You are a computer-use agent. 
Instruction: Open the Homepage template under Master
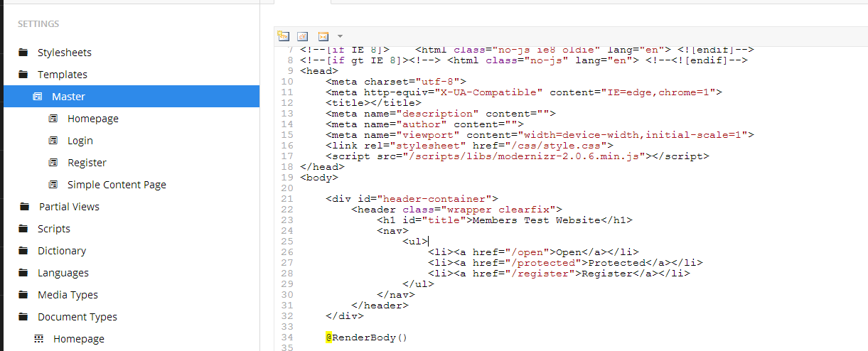pos(93,119)
